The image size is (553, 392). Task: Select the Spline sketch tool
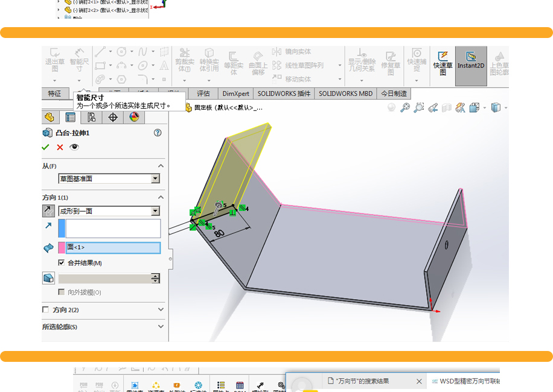pyautogui.click(x=142, y=52)
